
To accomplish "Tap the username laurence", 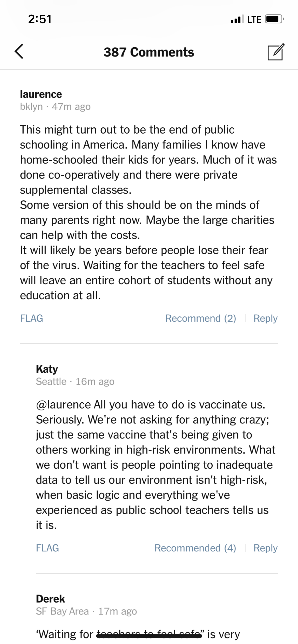I will click(x=41, y=94).
